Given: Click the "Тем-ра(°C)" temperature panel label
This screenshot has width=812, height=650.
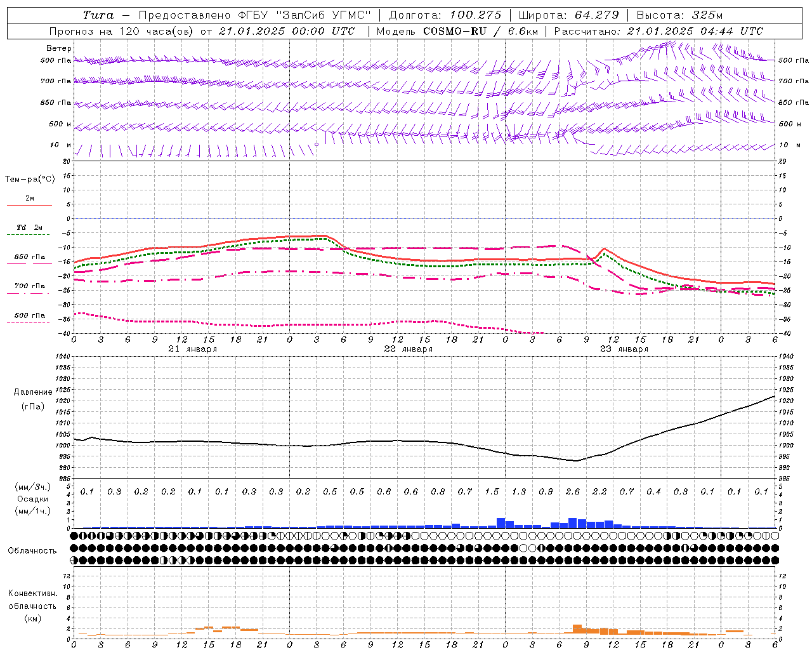Looking at the screenshot, I should (30, 179).
